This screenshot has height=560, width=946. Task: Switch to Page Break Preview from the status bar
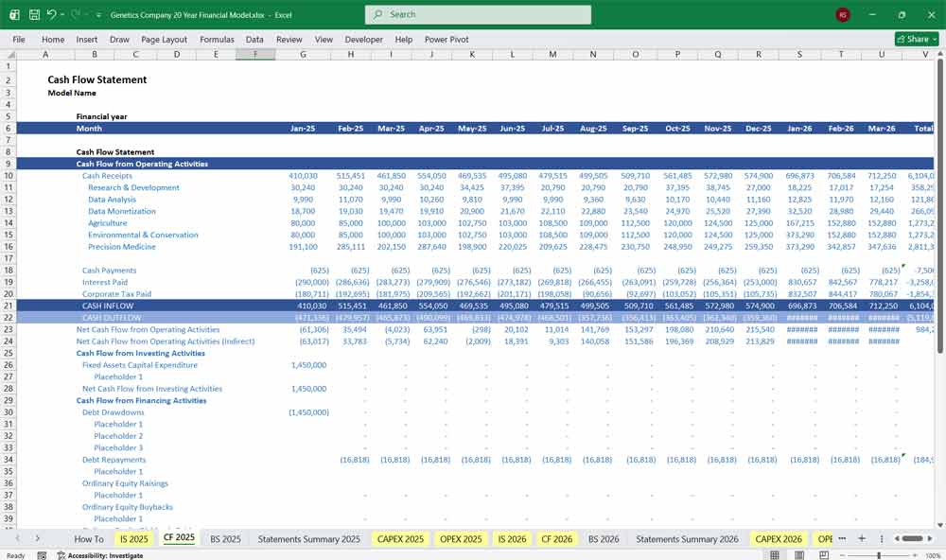pos(823,554)
